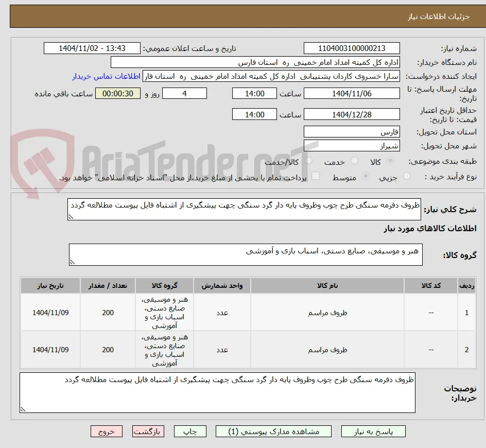Click the تاریخ نیاز column header

50,286
